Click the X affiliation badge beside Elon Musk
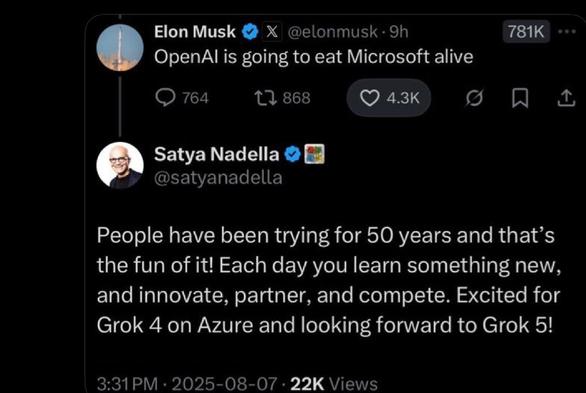This screenshot has width=586, height=393. click(272, 32)
